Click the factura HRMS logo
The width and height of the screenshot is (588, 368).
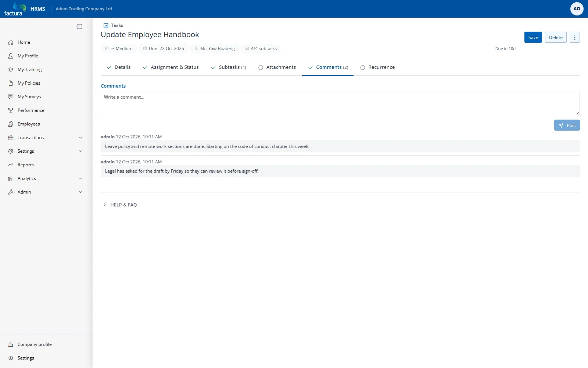(24, 9)
